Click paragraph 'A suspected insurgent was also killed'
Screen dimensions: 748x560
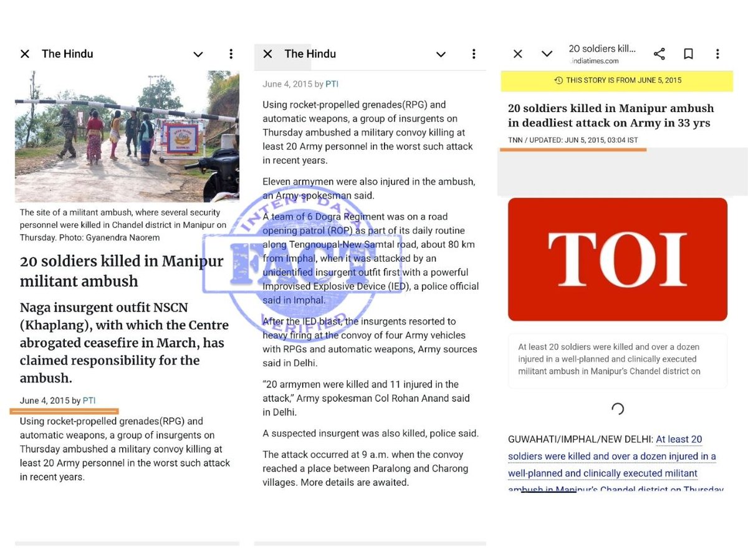[371, 434]
